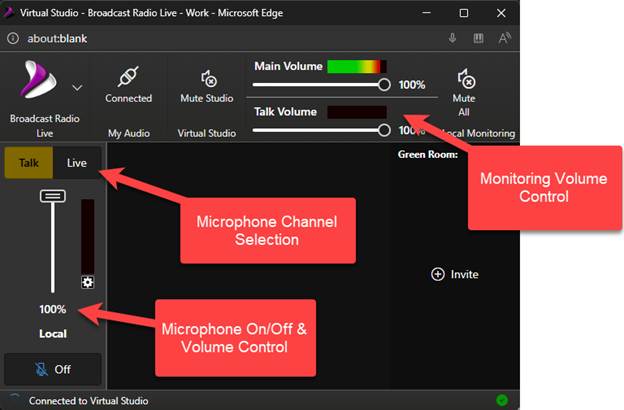Adjust the Talk Volume slider handle
The image size is (624, 410).
[x=384, y=130]
